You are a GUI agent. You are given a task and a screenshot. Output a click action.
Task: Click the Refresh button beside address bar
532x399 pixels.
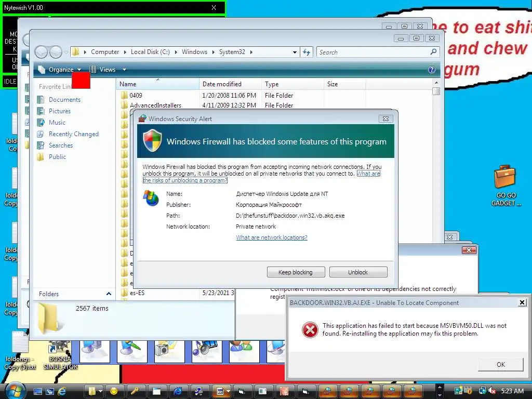click(307, 52)
